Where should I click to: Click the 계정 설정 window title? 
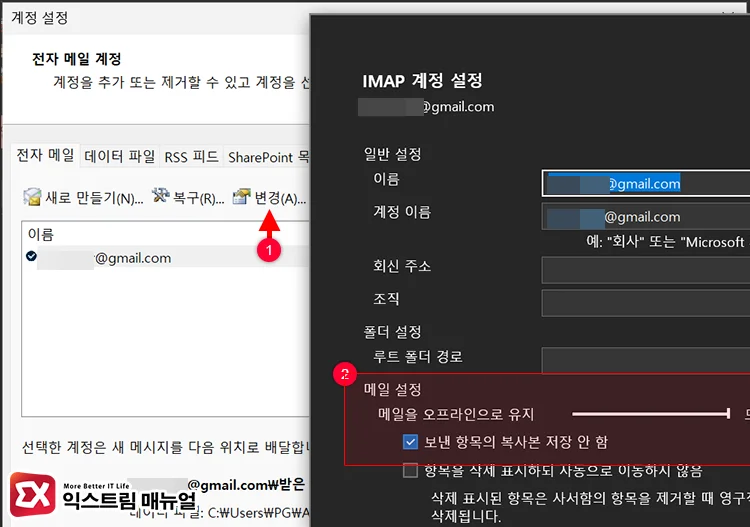40,18
